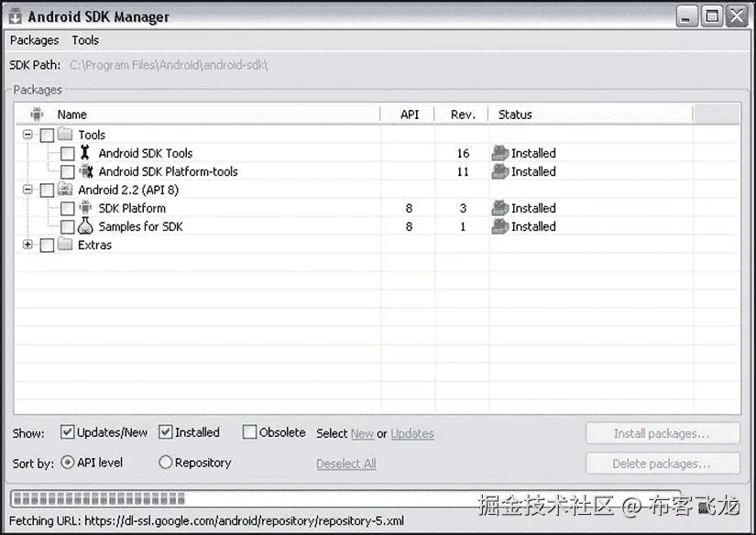Select the Android SDK Platform-tools row name

(x=169, y=171)
